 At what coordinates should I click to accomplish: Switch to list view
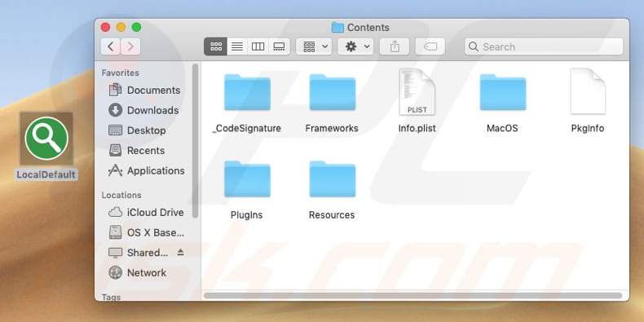pos(237,46)
